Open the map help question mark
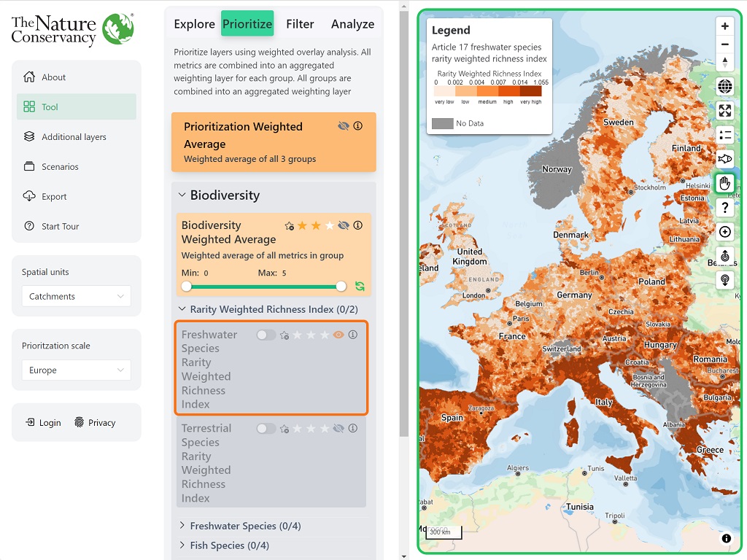The image size is (747, 560). coord(724,208)
